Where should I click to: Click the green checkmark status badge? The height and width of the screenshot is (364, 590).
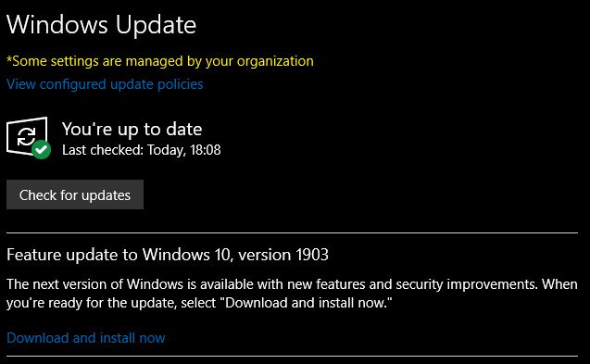(x=41, y=149)
